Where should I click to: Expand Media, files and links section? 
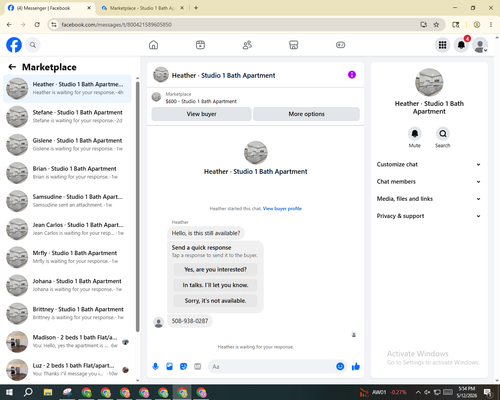pos(429,199)
